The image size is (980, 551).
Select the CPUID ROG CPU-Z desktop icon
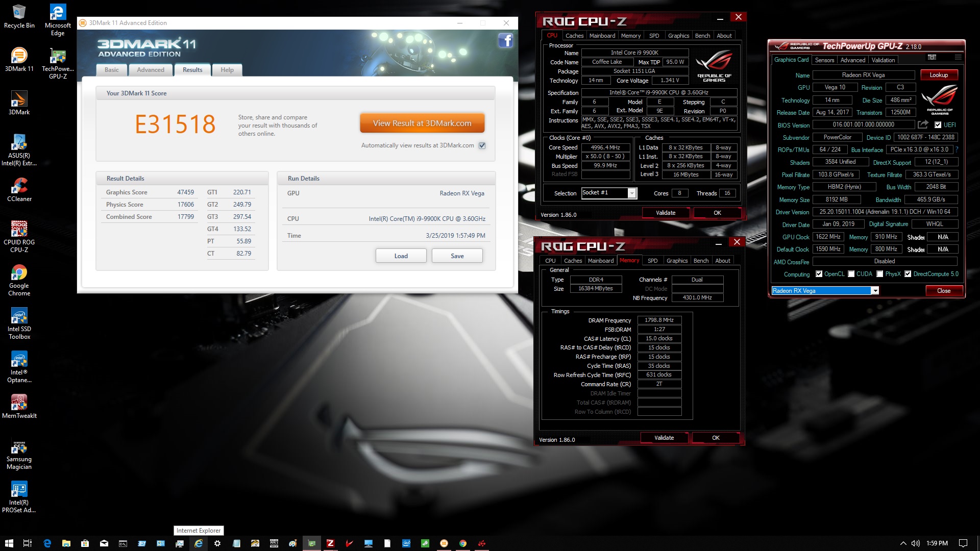coord(19,237)
